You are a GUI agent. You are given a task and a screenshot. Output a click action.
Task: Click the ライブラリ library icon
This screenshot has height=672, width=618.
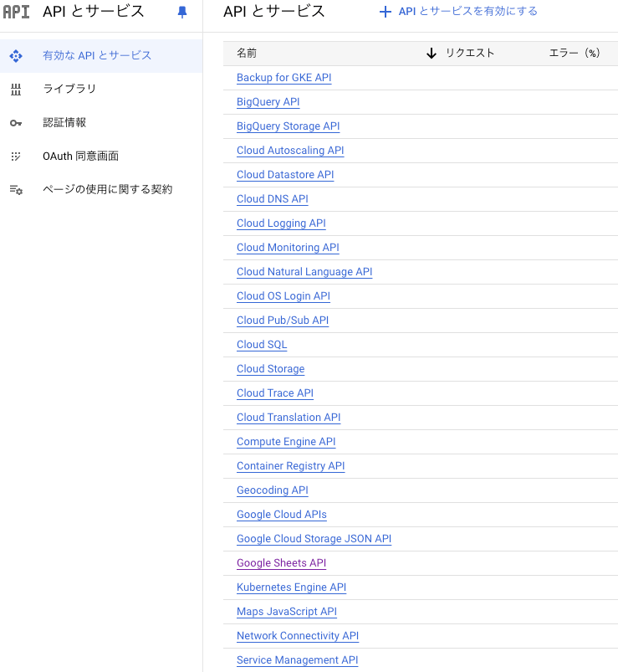(x=16, y=90)
